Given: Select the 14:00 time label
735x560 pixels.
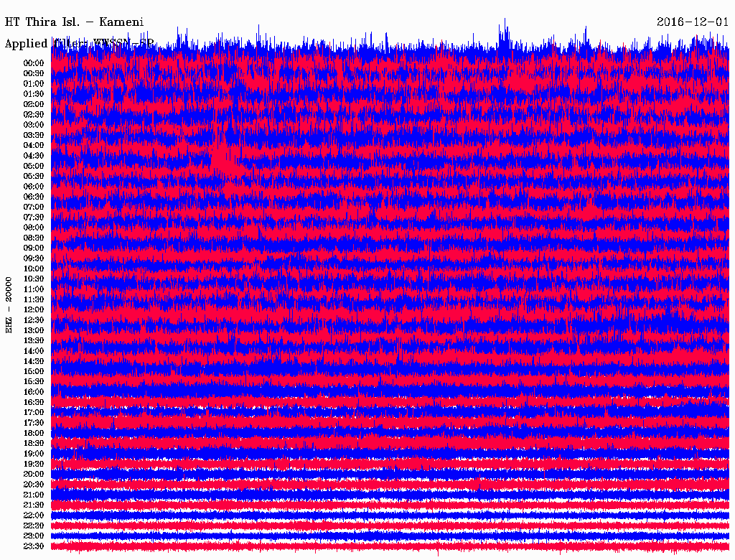Looking at the screenshot, I should pos(34,351).
